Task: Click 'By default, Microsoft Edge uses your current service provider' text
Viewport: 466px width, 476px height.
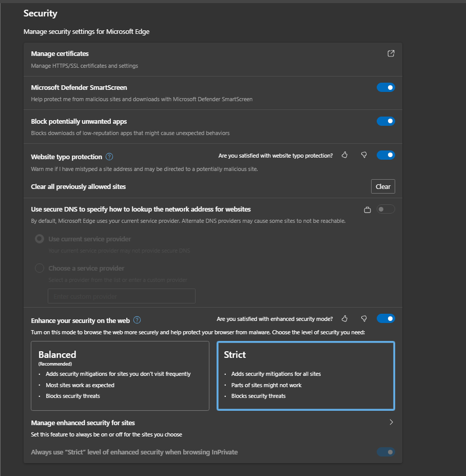Action: click(188, 221)
